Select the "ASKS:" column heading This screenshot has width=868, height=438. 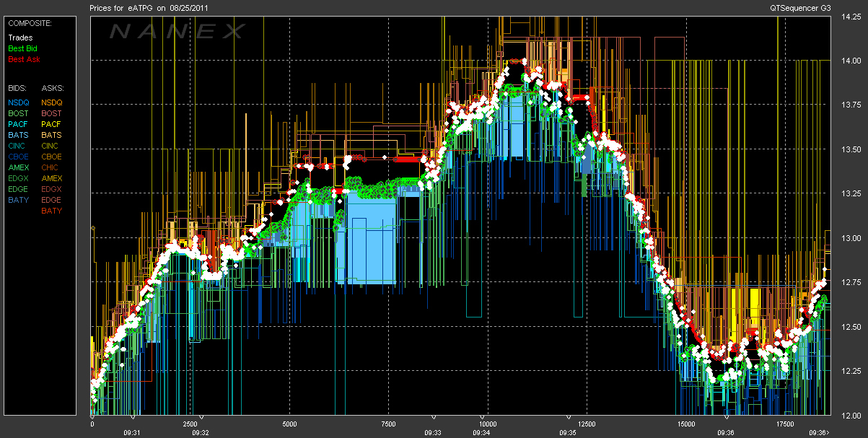(x=52, y=87)
